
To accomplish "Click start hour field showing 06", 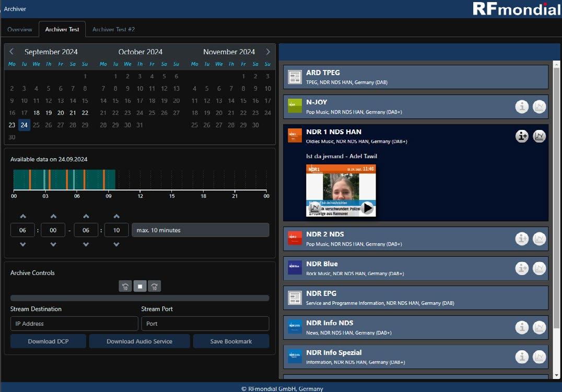I will tap(22, 230).
